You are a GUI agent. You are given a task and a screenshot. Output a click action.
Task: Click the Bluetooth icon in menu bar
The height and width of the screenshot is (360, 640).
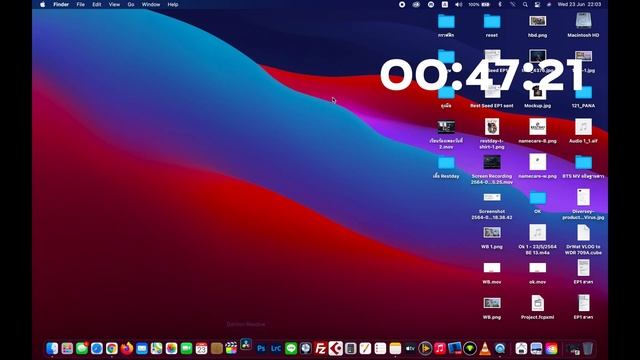coord(500,4)
